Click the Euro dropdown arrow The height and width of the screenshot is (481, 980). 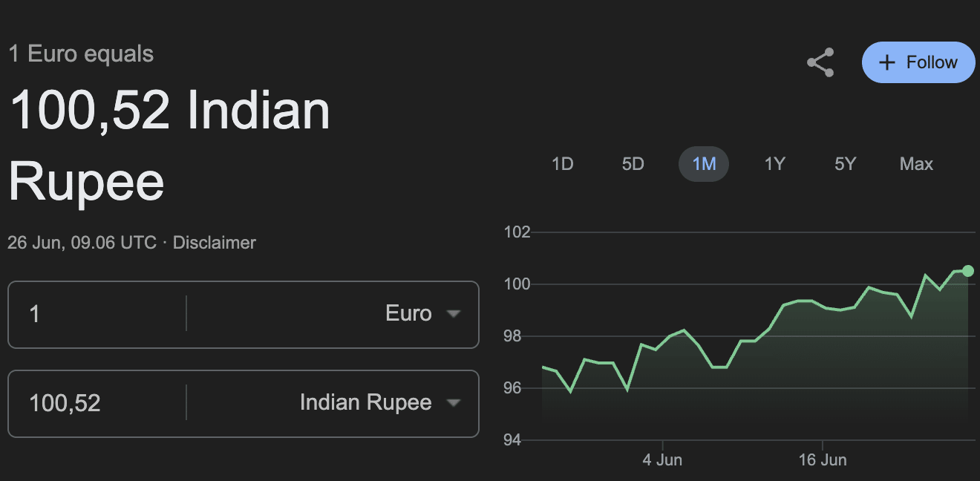coord(453,314)
